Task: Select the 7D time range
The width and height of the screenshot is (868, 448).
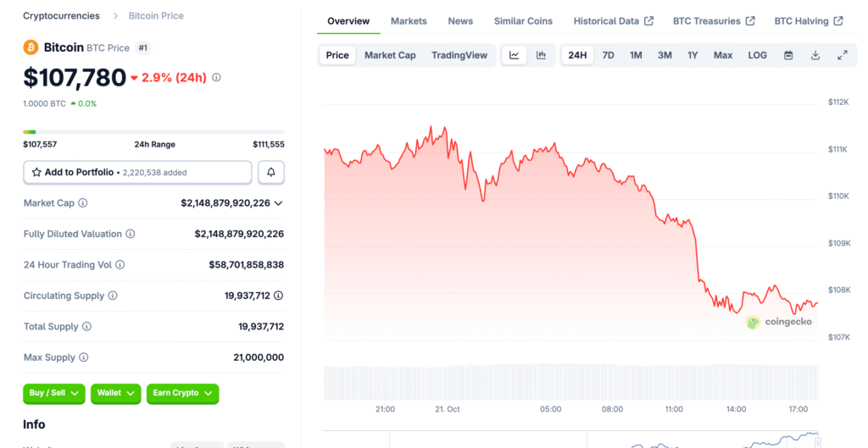Action: click(608, 55)
